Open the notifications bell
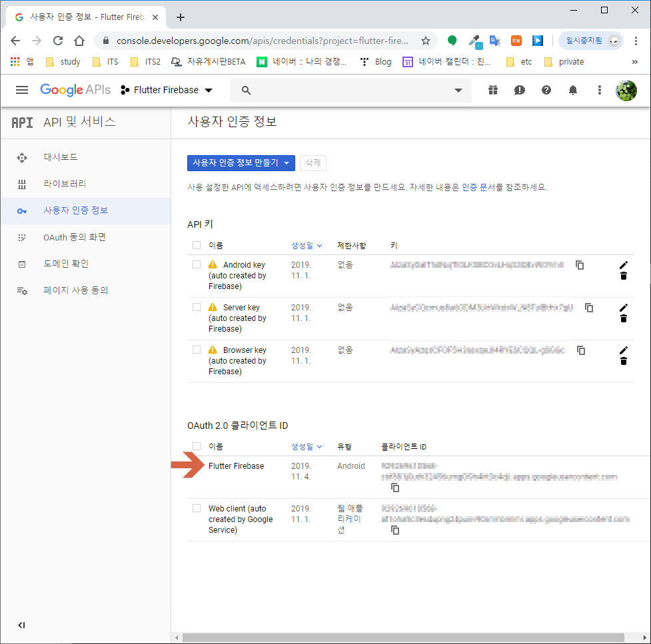This screenshot has height=644, width=651. coord(573,90)
